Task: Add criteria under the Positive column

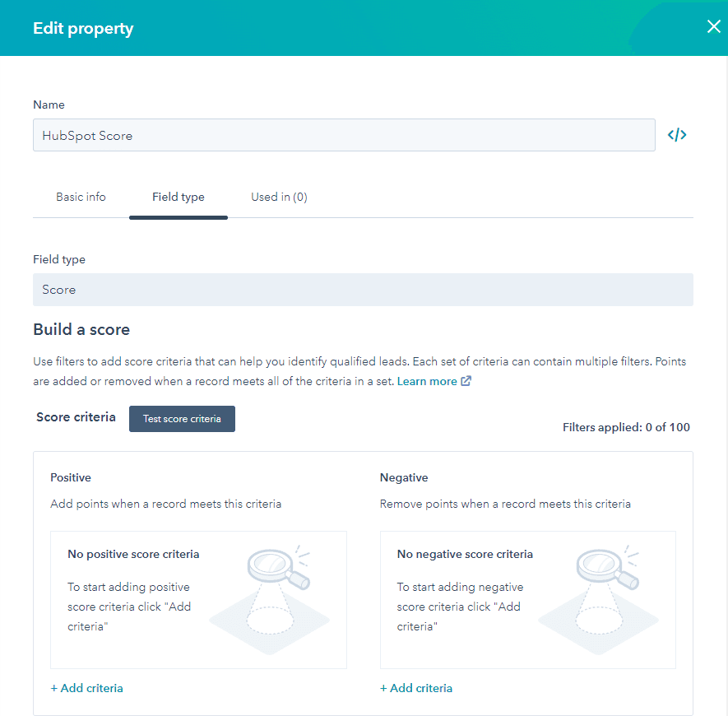Action: point(86,688)
